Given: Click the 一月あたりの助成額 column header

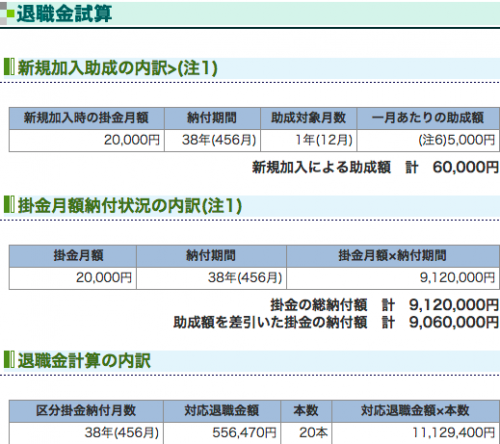Looking at the screenshot, I should 428,118.
